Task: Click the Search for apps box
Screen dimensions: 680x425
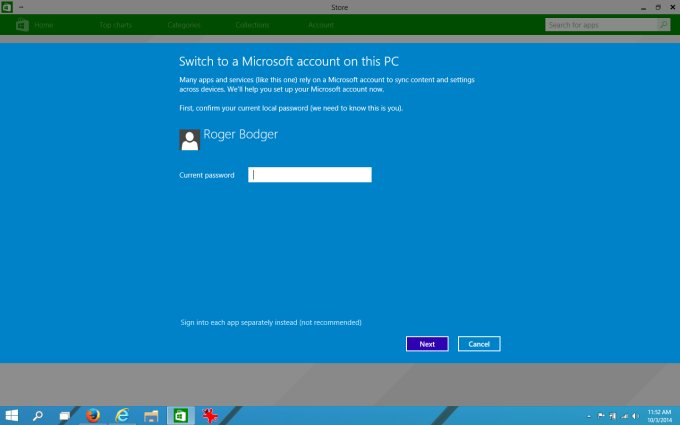Action: click(x=601, y=25)
